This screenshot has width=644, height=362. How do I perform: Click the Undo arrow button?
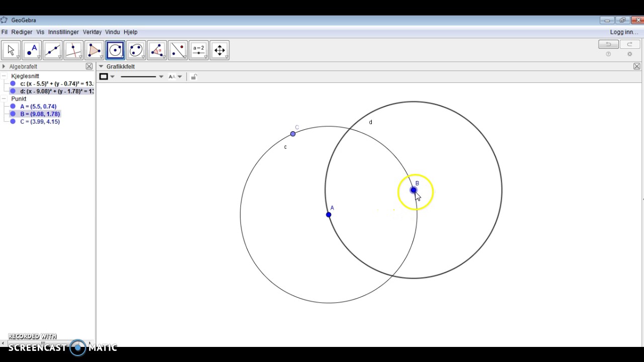coord(608,44)
